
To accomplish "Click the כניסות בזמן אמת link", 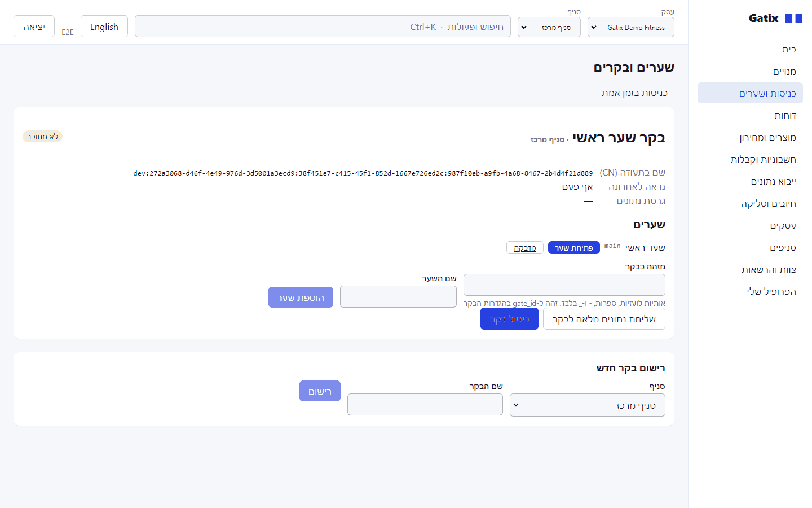I will click(x=634, y=93).
